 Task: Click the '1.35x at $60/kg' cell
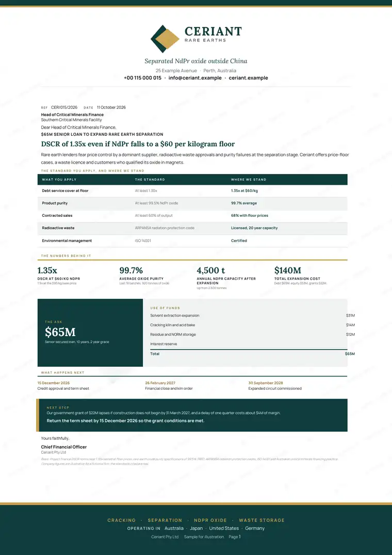(244, 191)
